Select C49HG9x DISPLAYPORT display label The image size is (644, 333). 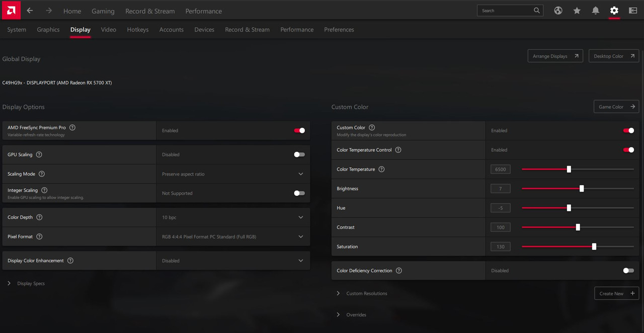tap(57, 82)
